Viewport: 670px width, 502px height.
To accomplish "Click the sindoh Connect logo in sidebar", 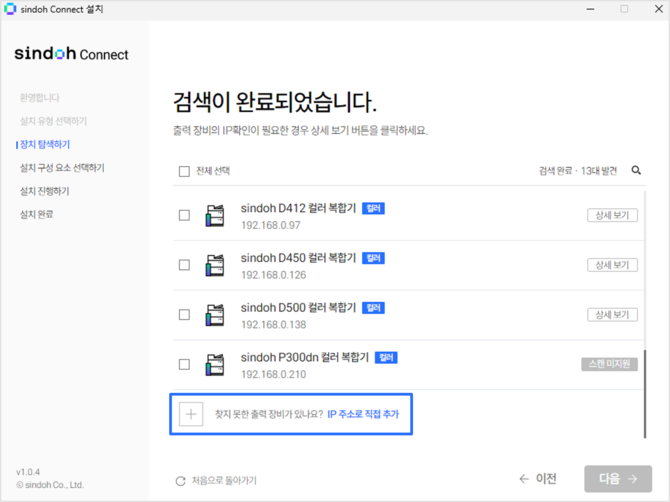I will (x=71, y=54).
